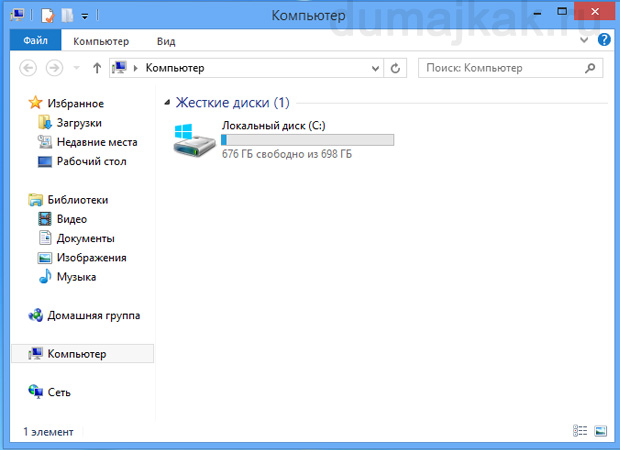
Task: Collapse the Жесткие диски group triangle
Action: point(167,103)
